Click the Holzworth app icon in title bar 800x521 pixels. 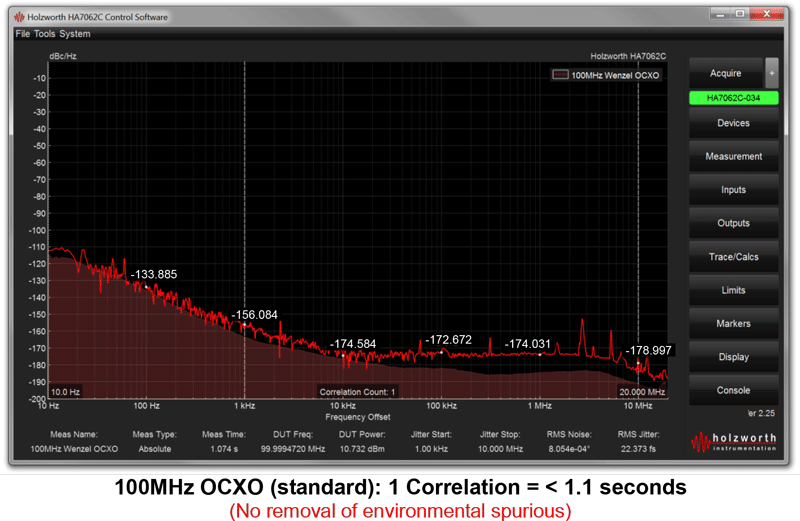[19, 17]
